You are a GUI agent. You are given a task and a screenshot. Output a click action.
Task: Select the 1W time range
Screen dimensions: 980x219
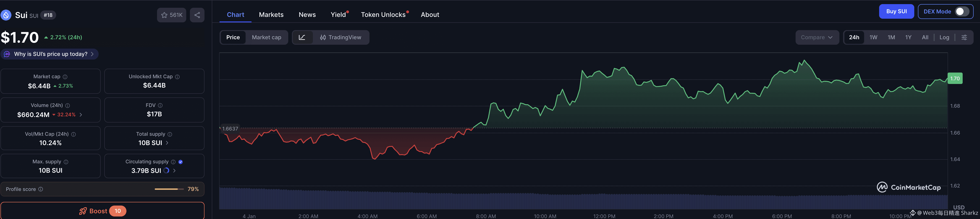[x=873, y=37]
